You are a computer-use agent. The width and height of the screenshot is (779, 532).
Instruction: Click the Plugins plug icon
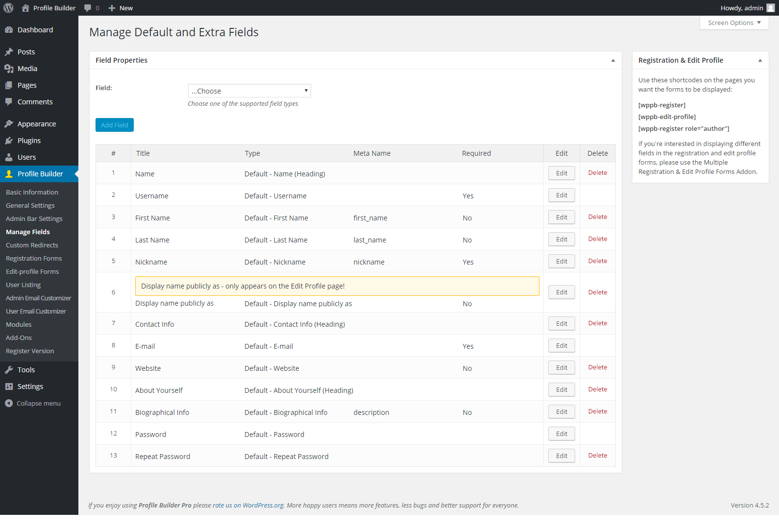coord(9,141)
